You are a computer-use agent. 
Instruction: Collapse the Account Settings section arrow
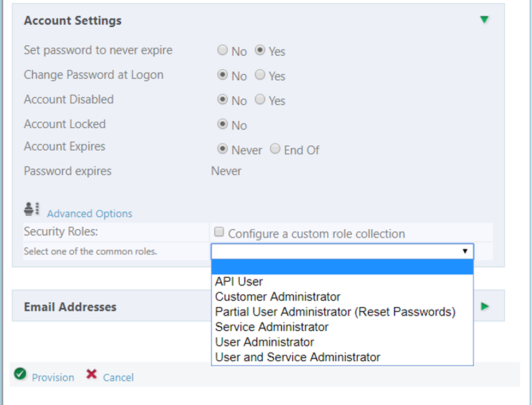[x=484, y=20]
